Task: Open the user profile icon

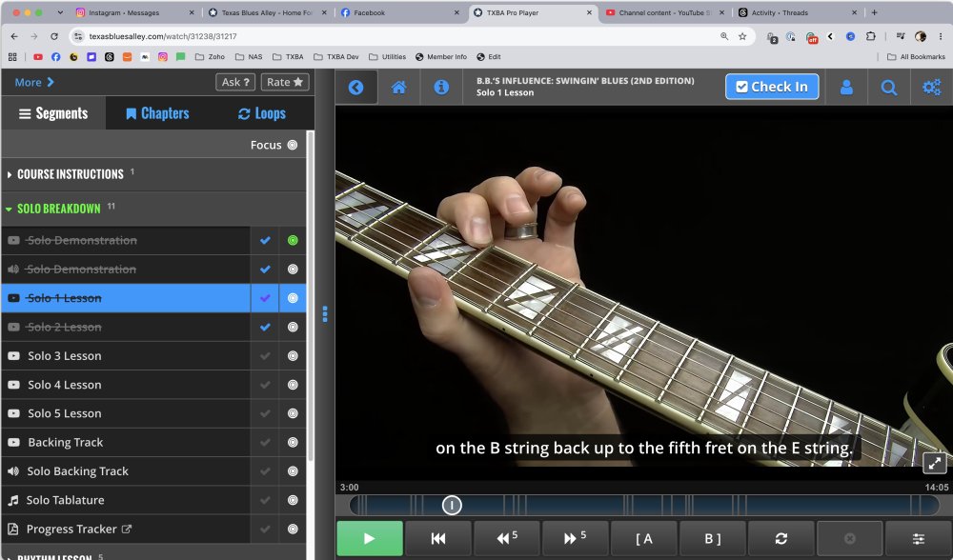Action: [846, 88]
